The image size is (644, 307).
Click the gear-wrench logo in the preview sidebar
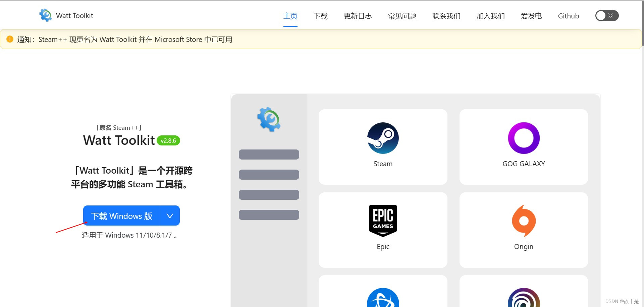[x=269, y=119]
